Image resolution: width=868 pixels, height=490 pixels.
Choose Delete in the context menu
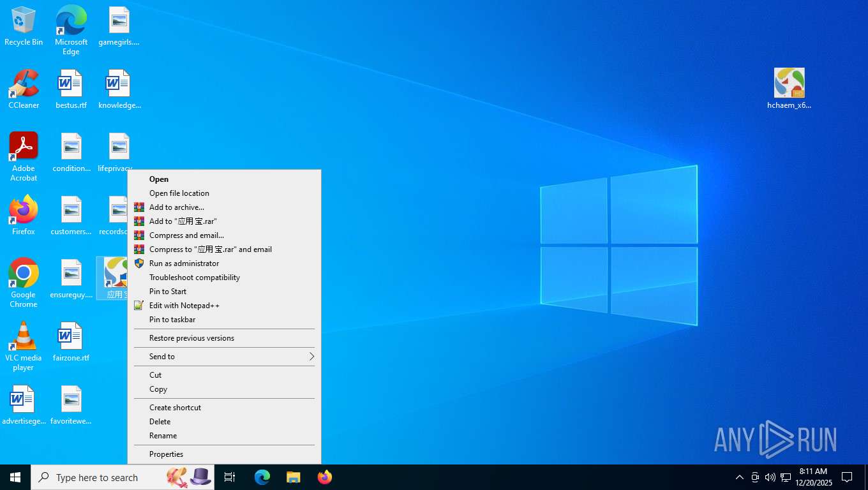[224, 422]
